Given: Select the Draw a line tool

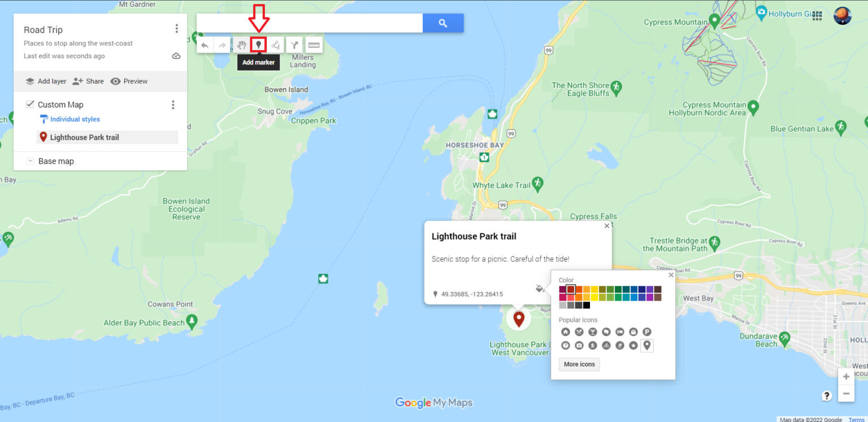Looking at the screenshot, I should pos(275,44).
